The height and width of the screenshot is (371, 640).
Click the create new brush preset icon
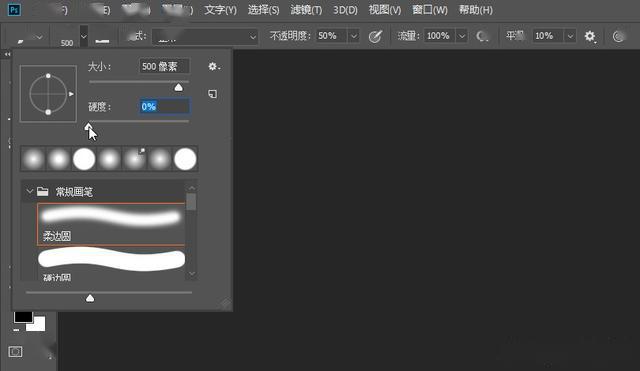(212, 94)
